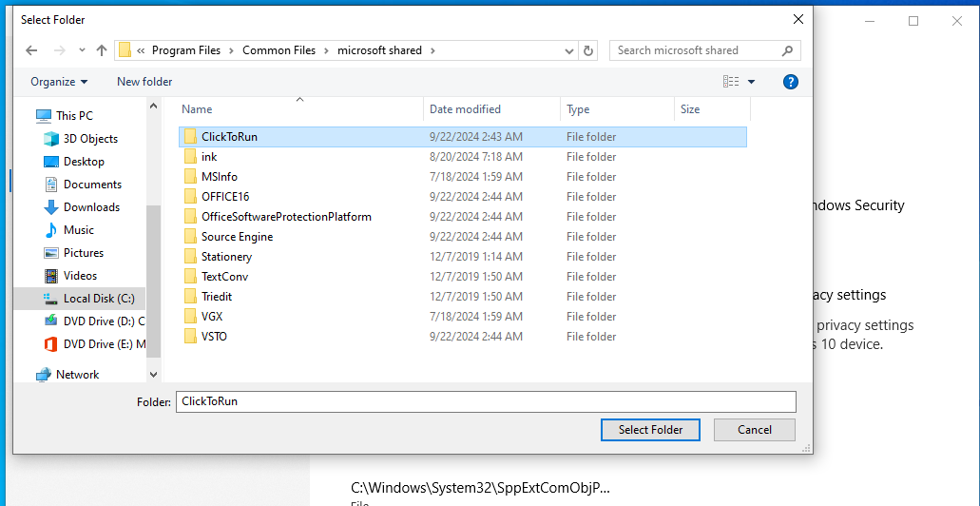Click the Forward navigation arrow
The image size is (980, 506).
60,50
